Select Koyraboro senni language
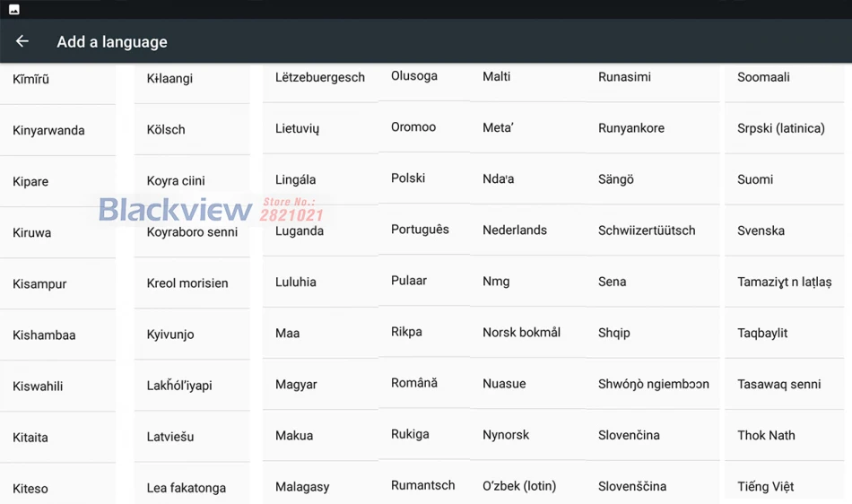The height and width of the screenshot is (504, 852). click(192, 232)
